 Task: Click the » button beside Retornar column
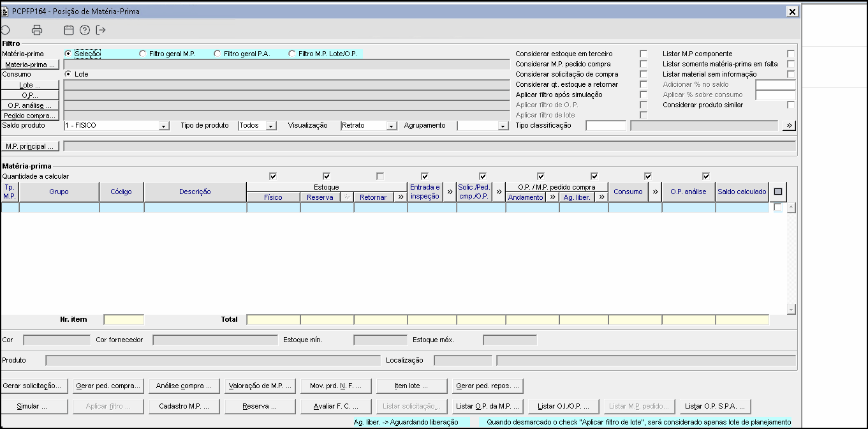pyautogui.click(x=401, y=197)
